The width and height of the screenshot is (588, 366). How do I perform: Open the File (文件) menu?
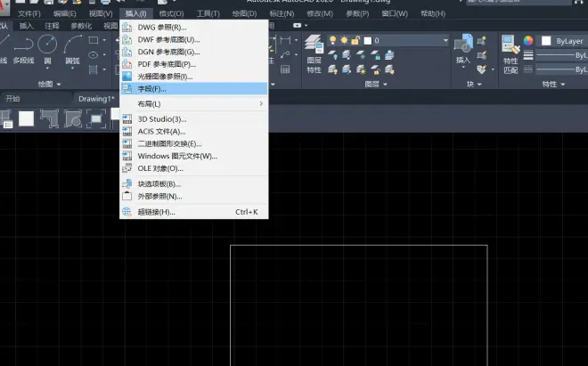point(29,14)
